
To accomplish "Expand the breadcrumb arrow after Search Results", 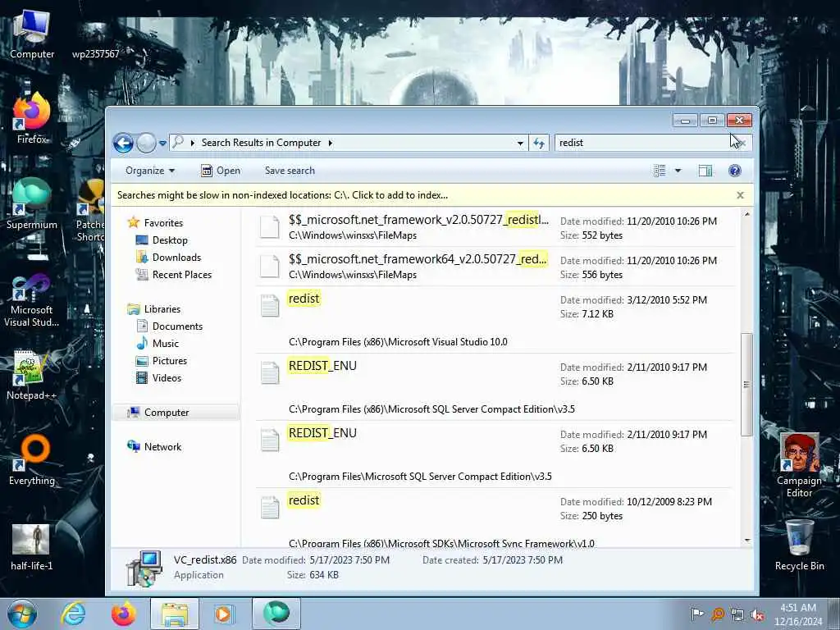I will tap(330, 143).
